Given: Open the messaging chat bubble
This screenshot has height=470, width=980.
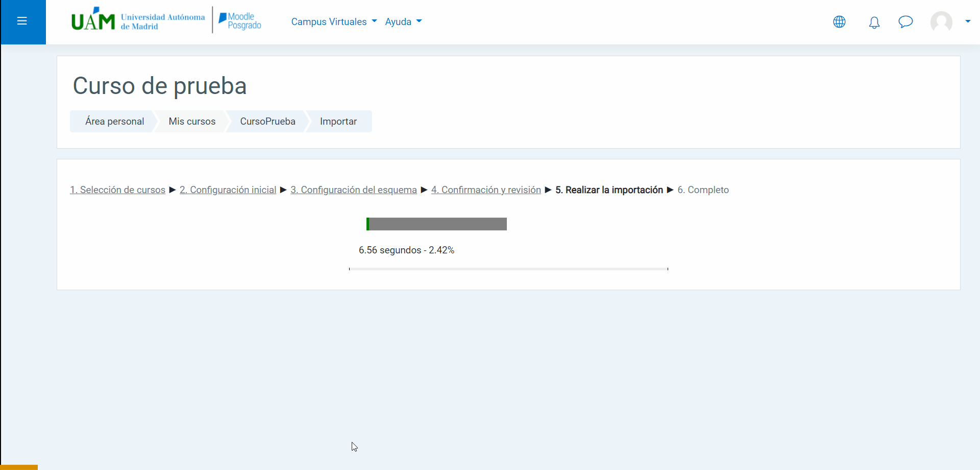Looking at the screenshot, I should pyautogui.click(x=905, y=22).
